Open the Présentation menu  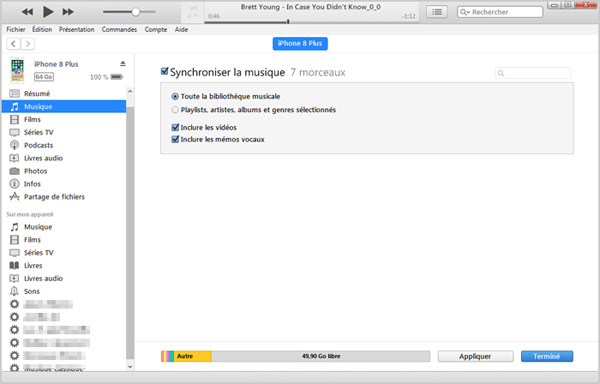(77, 29)
